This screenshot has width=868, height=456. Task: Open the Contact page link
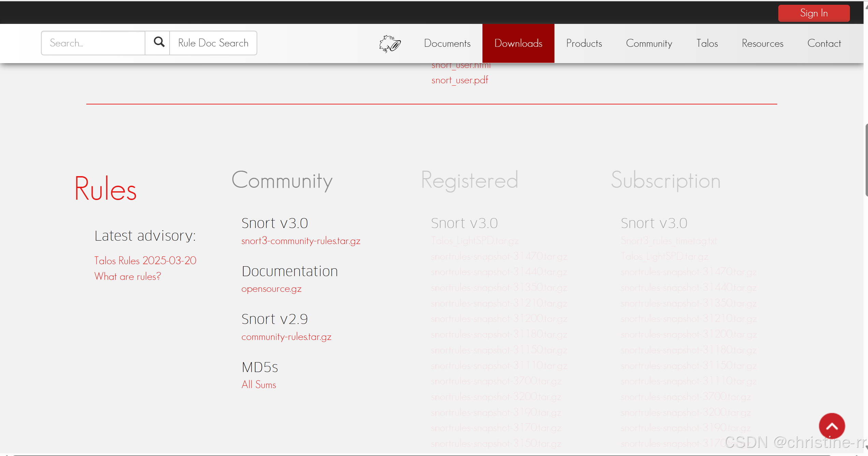(824, 43)
